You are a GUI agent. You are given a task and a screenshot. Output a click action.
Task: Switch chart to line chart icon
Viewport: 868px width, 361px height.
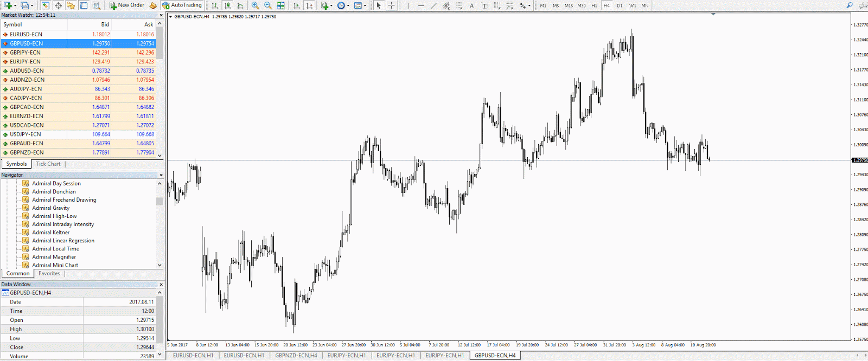(x=240, y=5)
